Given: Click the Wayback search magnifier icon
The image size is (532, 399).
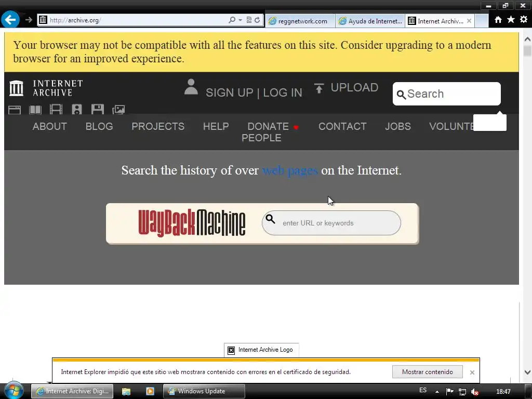Looking at the screenshot, I should [270, 219].
